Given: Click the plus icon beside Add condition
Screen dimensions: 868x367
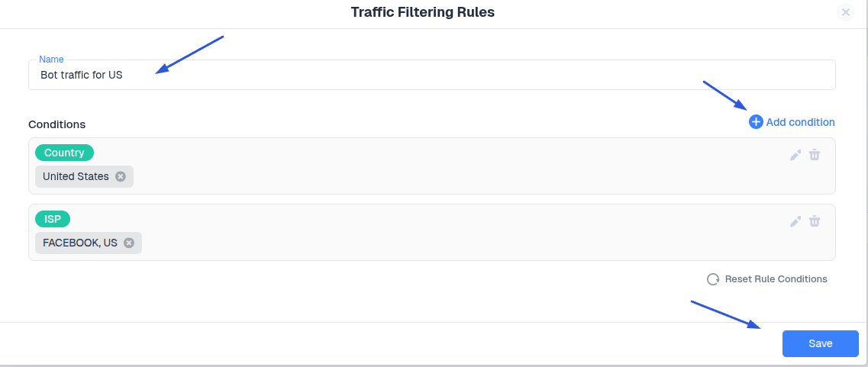Looking at the screenshot, I should (756, 122).
